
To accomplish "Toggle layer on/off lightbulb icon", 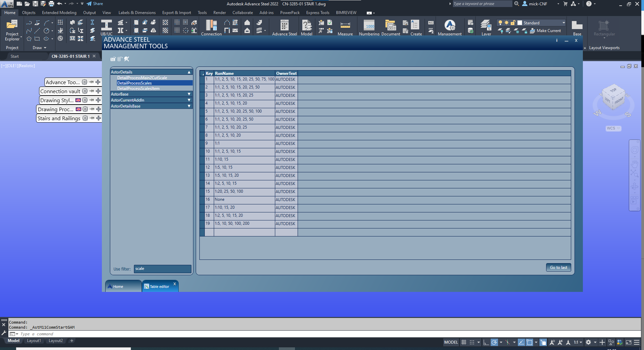I will pyautogui.click(x=500, y=23).
